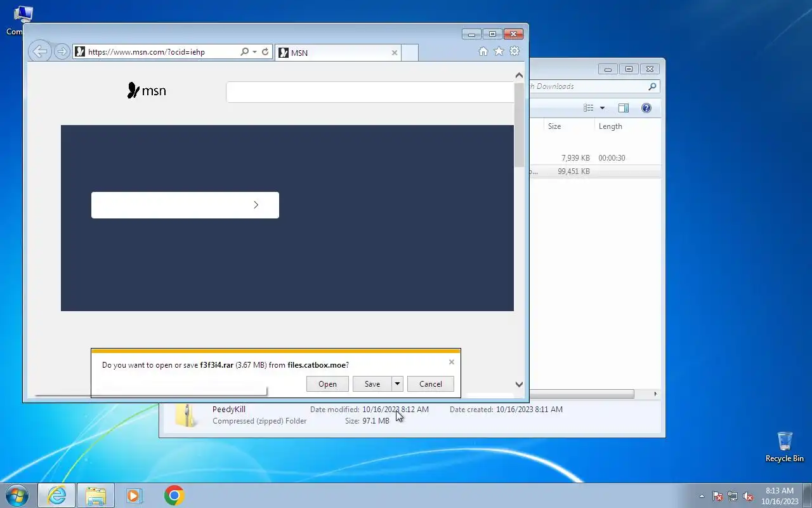
Task: Focus the MSN search input field
Action: click(370, 92)
